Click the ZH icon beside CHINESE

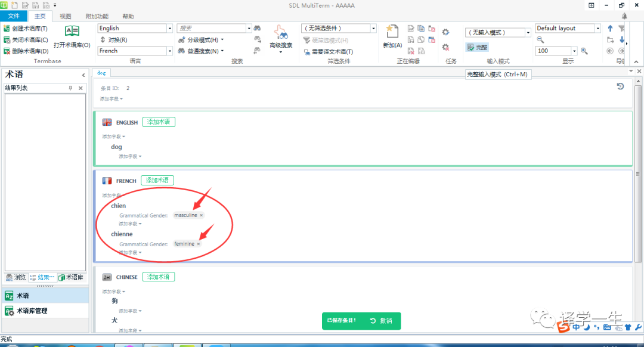[107, 277]
